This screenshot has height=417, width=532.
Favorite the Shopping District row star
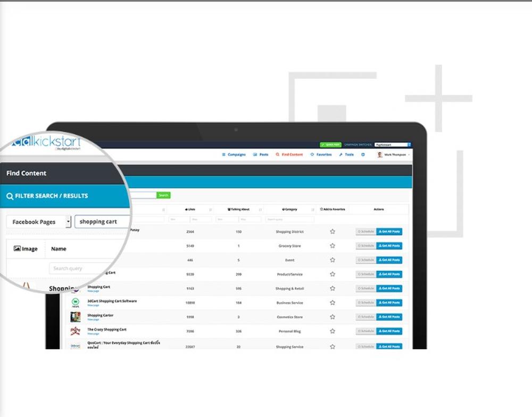332,231
